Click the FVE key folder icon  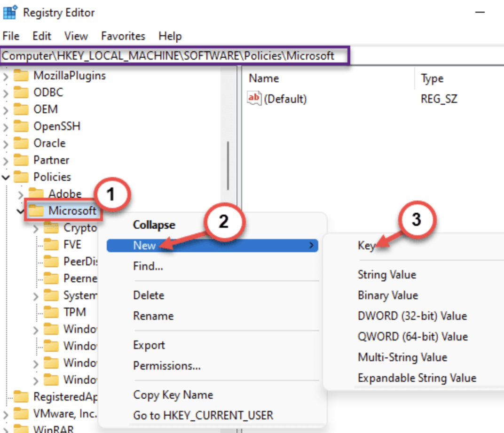(x=51, y=245)
